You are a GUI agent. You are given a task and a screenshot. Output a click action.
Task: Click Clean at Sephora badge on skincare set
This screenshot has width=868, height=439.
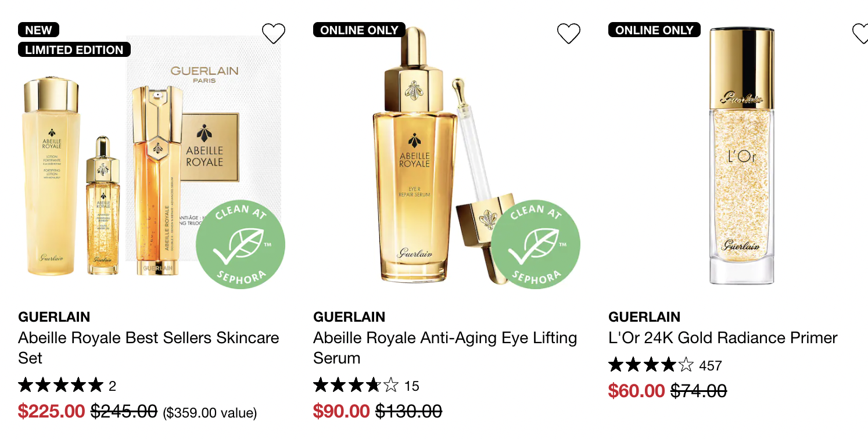click(241, 244)
